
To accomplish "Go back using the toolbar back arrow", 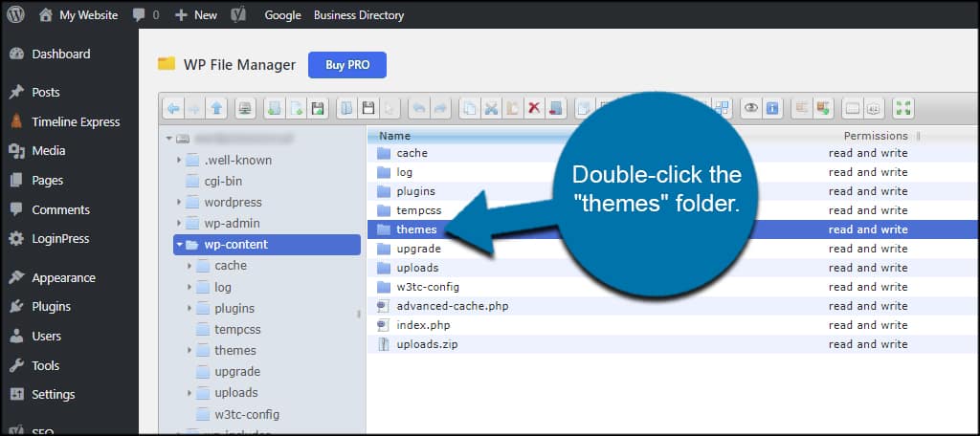I will click(173, 108).
